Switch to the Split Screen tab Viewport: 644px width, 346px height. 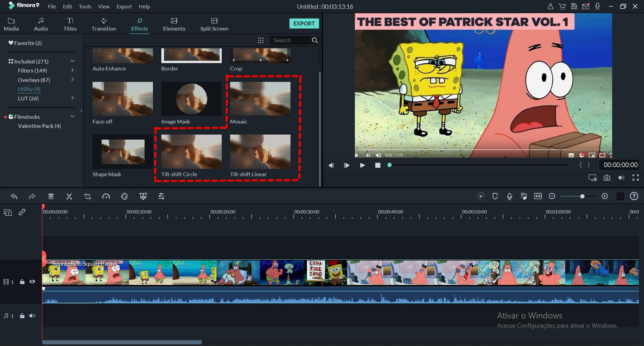pyautogui.click(x=214, y=24)
